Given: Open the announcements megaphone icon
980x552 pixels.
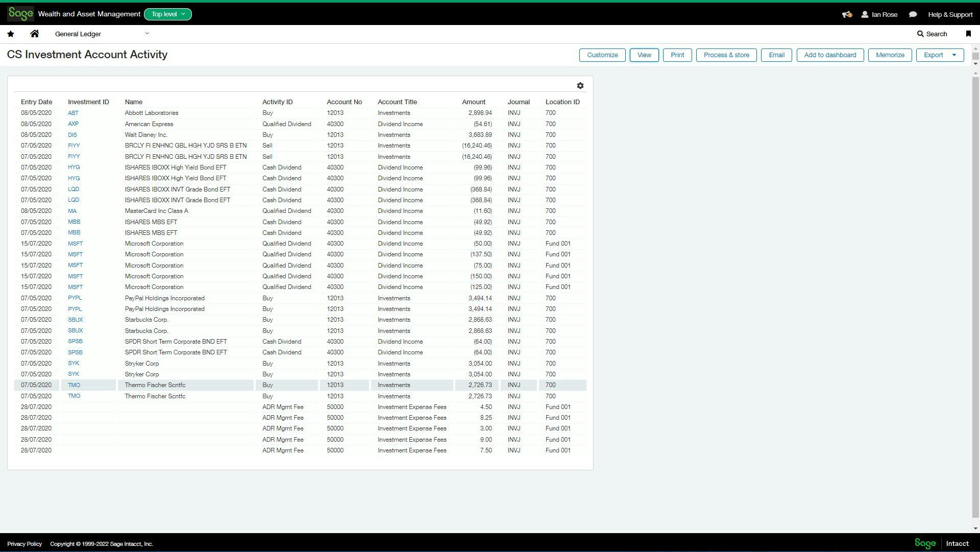Looking at the screenshot, I should point(847,14).
